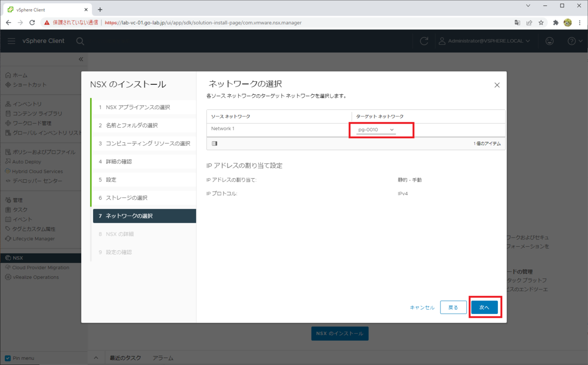Open Hybrid Cloud Services in sidebar
The image size is (588, 365).
tap(34, 171)
